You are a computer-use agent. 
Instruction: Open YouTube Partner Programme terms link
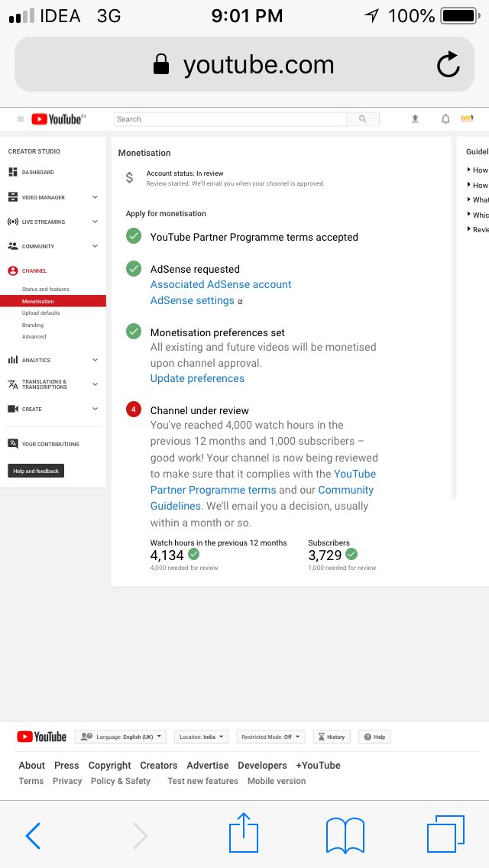(x=263, y=481)
